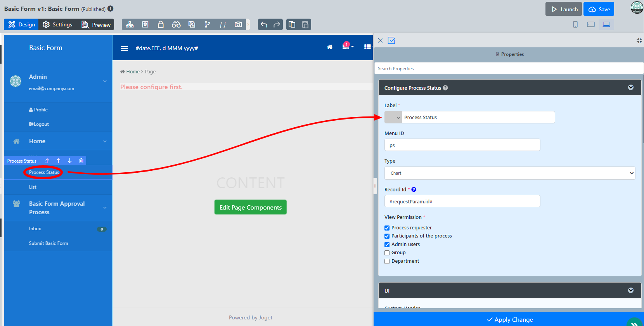Delete the Process Status menu item
The height and width of the screenshot is (326, 644).
coord(81,161)
